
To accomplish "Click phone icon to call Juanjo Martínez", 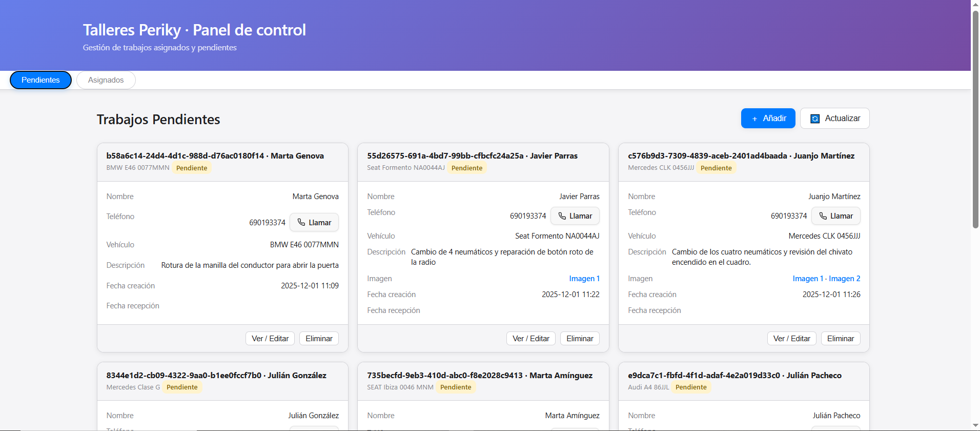I will coord(823,216).
